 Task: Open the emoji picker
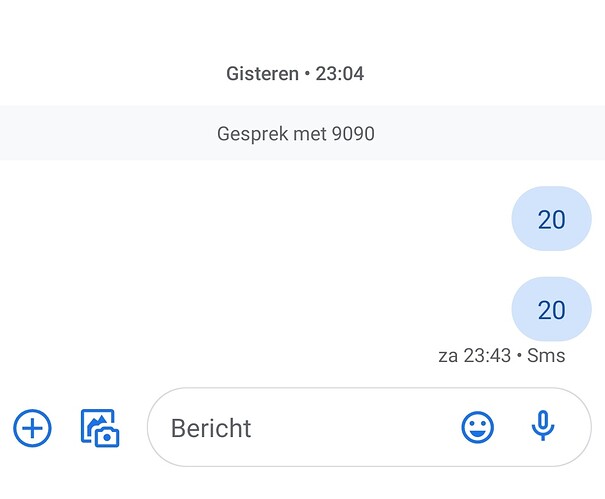[477, 428]
